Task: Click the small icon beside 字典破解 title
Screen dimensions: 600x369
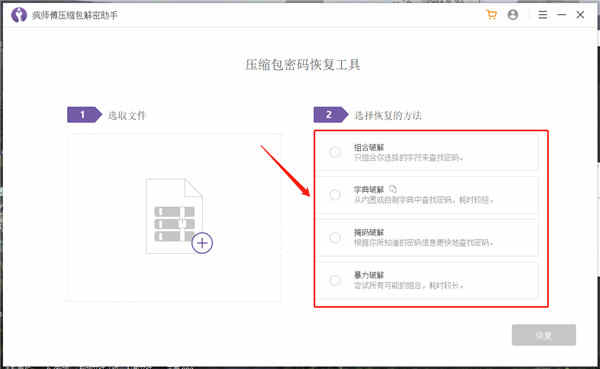Action: [x=393, y=189]
